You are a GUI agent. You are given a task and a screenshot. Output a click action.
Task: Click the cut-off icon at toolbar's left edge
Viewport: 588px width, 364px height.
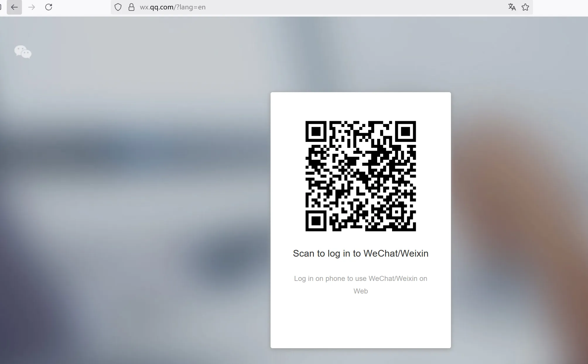[x=1, y=7]
